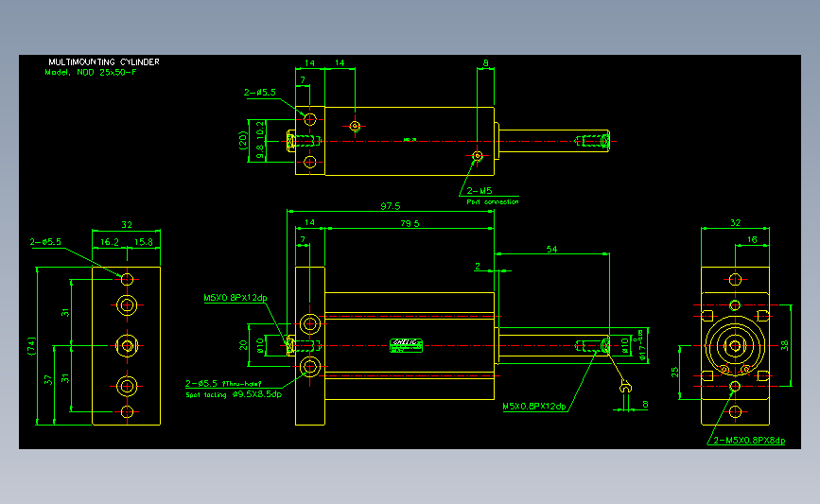Select the 16.2 width dimension
The height and width of the screenshot is (504, 820).
pyautogui.click(x=110, y=242)
